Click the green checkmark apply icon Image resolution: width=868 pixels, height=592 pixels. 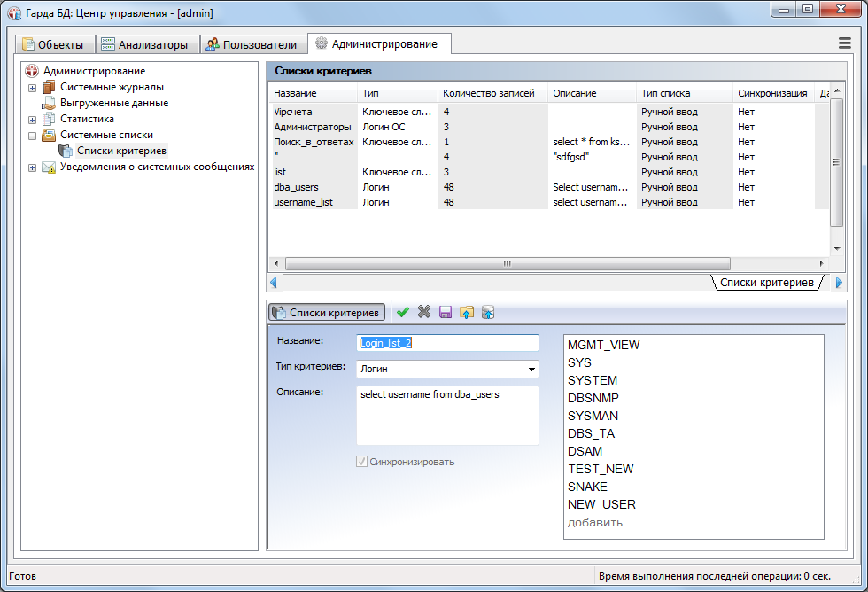click(x=403, y=312)
